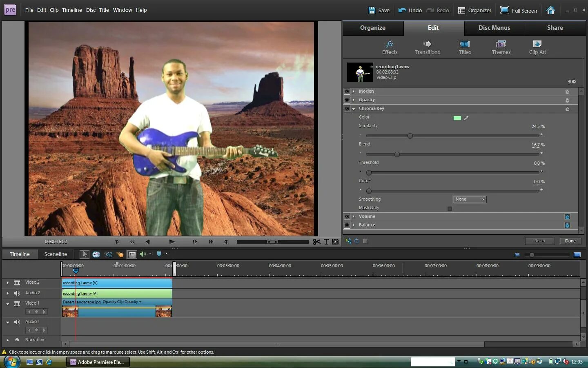Toggle Motion effect visibility eye
Image resolution: width=588 pixels, height=368 pixels.
pos(347,92)
